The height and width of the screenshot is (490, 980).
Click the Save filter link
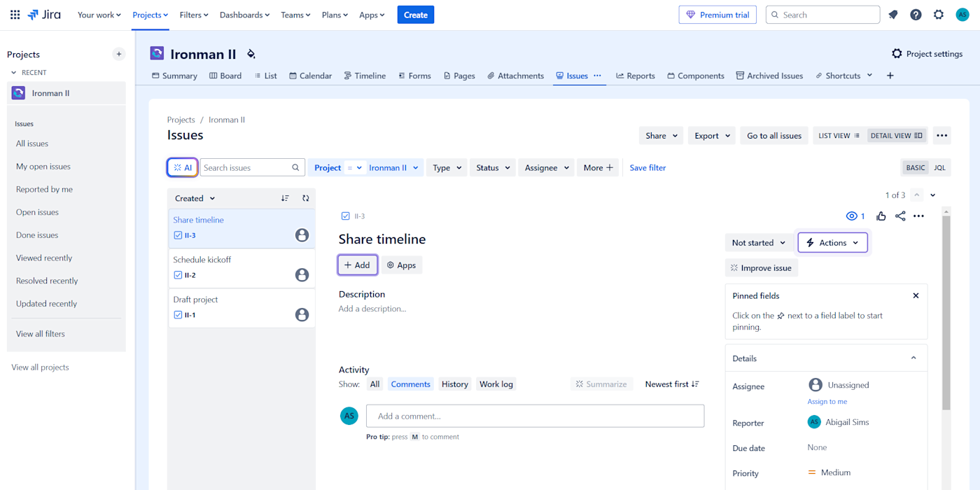(647, 168)
